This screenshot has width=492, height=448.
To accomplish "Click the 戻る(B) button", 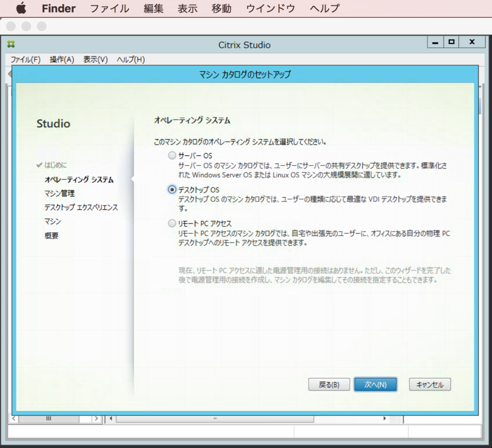I will pyautogui.click(x=329, y=385).
